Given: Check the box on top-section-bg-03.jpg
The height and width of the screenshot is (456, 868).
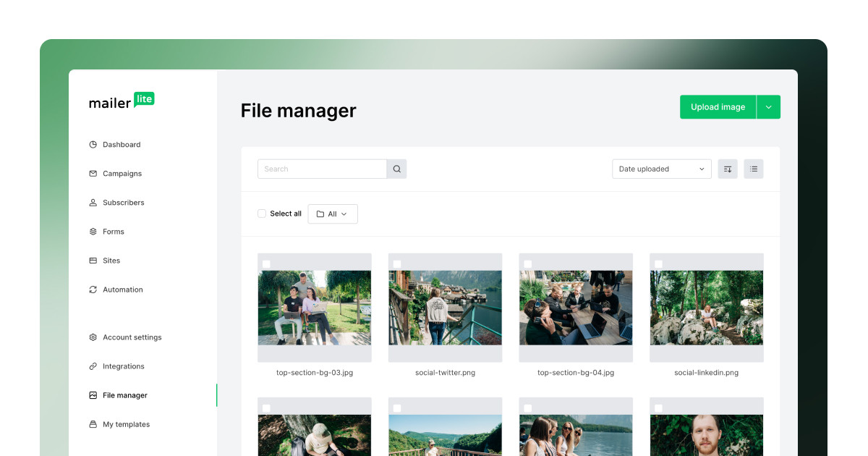Looking at the screenshot, I should coord(266,263).
